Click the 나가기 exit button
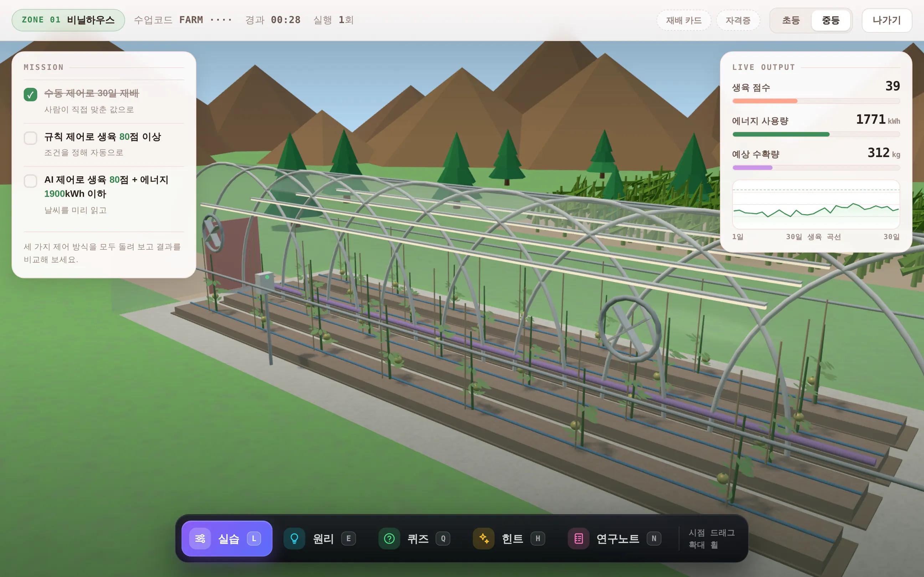924x577 pixels. pyautogui.click(x=887, y=20)
